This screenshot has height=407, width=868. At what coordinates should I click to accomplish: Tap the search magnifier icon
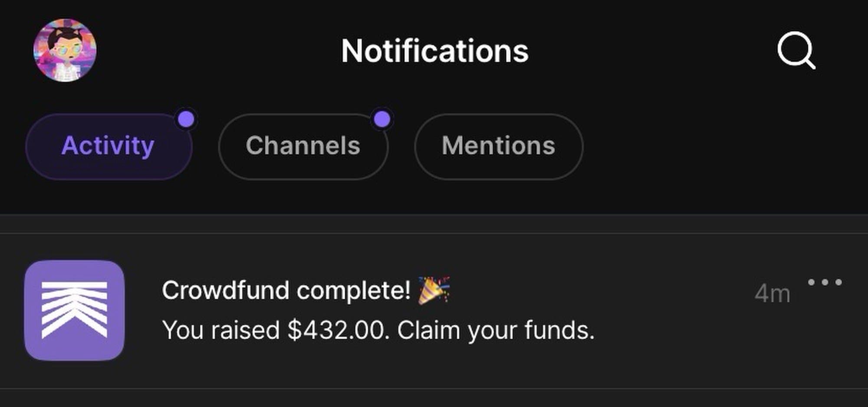(x=796, y=50)
